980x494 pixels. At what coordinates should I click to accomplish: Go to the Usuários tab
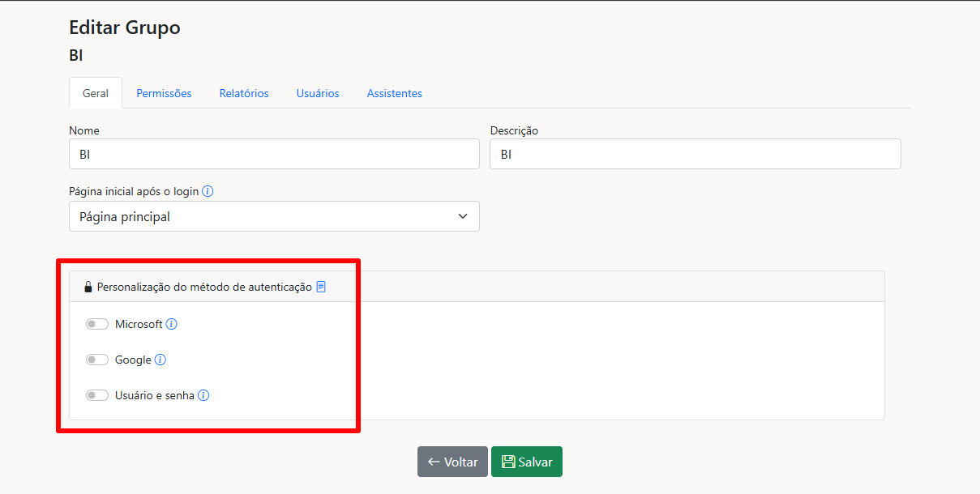pos(318,93)
